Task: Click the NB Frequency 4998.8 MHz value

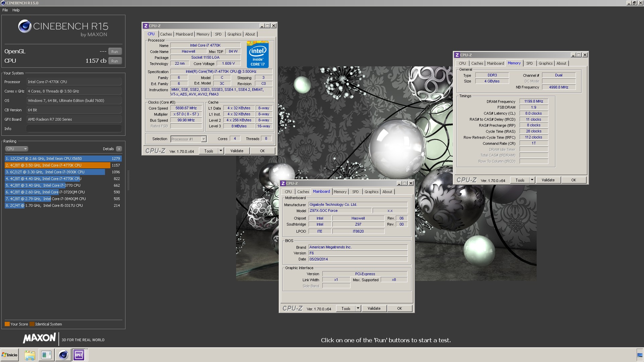Action: [x=558, y=87]
